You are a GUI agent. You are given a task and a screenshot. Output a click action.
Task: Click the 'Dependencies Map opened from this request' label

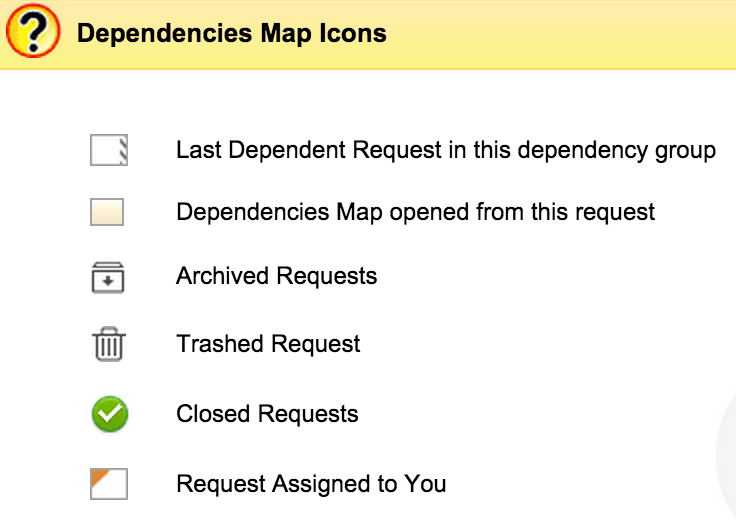[415, 212]
